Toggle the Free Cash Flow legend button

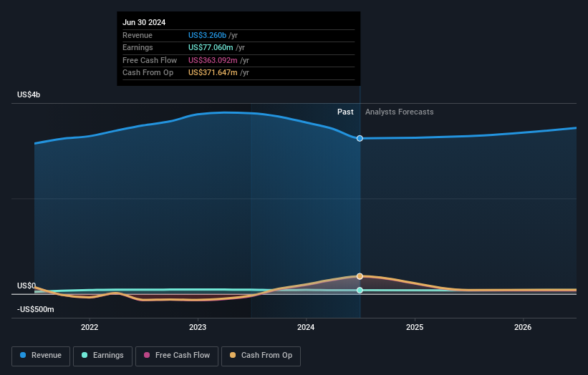[x=177, y=356]
